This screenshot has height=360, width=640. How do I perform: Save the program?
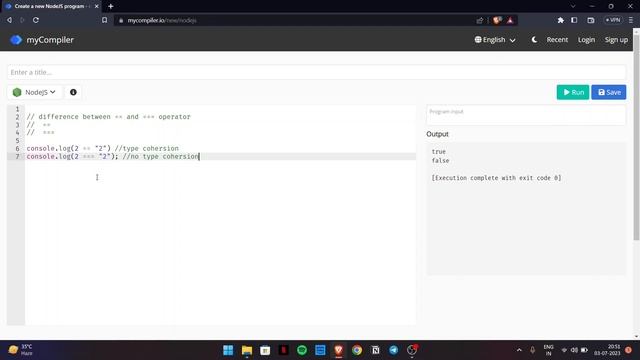click(609, 92)
